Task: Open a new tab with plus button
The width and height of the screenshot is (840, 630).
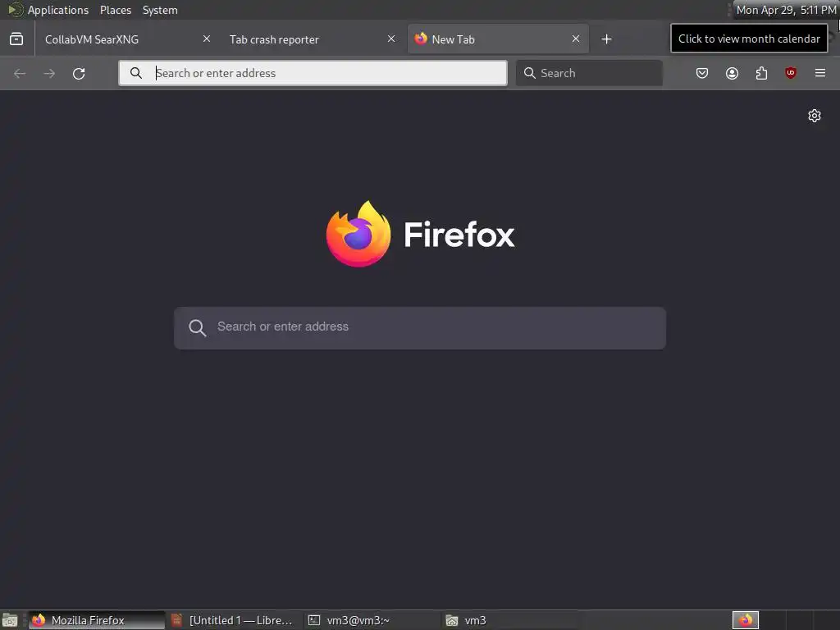Action: point(606,39)
